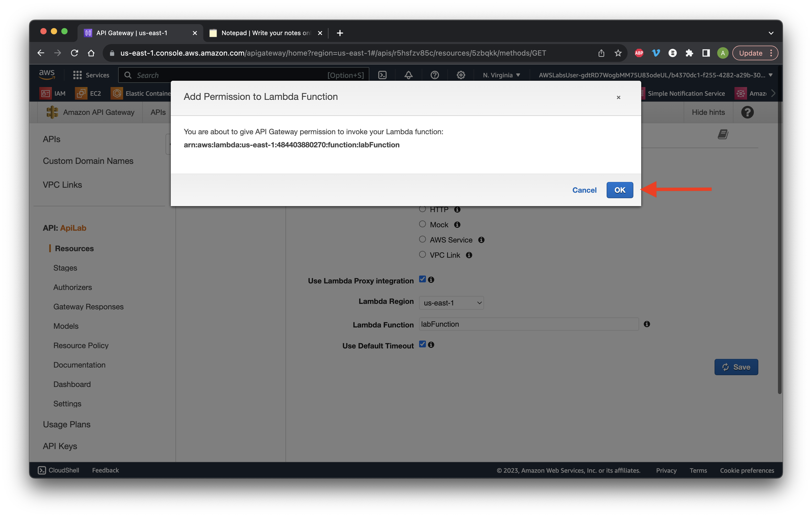
Task: Select Models in the sidebar
Action: 65,326
